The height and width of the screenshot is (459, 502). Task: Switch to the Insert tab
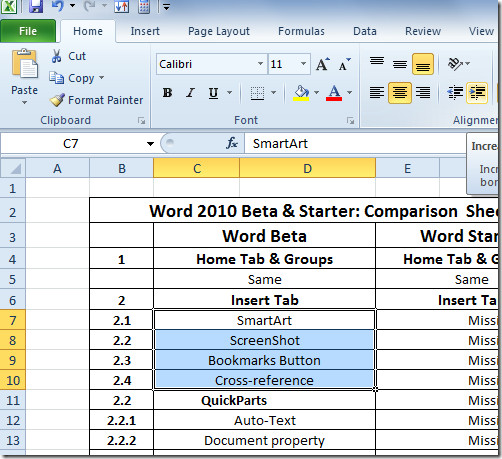(x=145, y=31)
